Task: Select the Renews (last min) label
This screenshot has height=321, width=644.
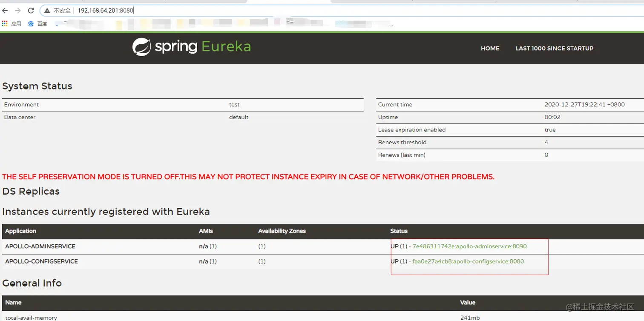Action: 402,155
